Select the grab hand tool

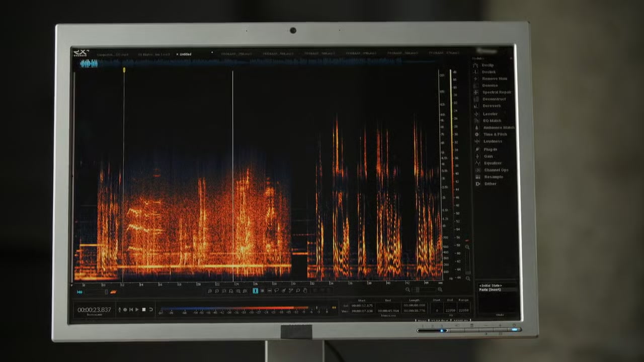tap(305, 291)
